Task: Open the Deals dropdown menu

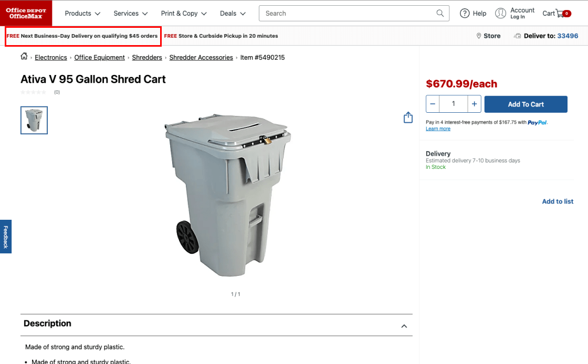Action: (233, 14)
